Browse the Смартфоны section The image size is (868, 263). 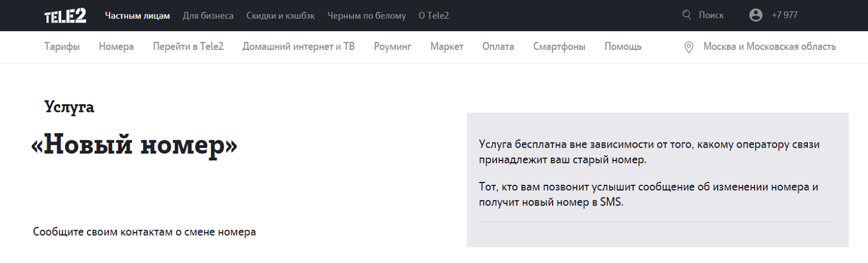[559, 47]
